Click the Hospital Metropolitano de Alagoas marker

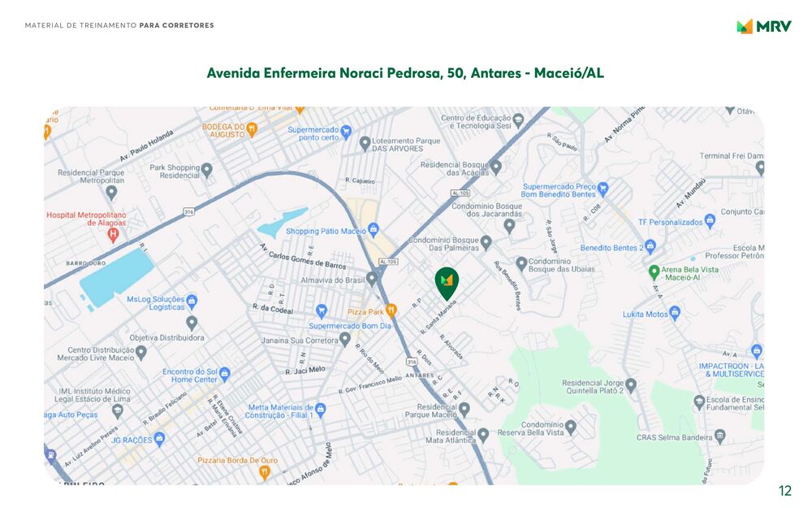click(113, 236)
